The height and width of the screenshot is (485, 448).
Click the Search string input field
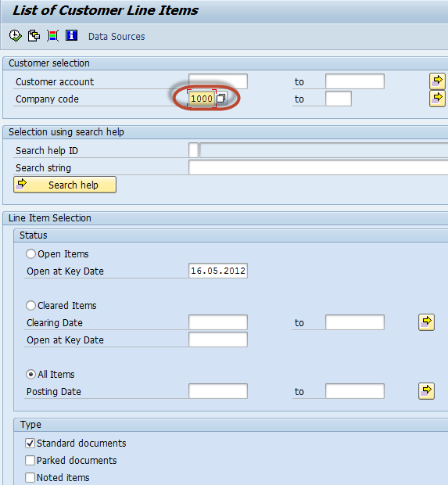coord(318,167)
